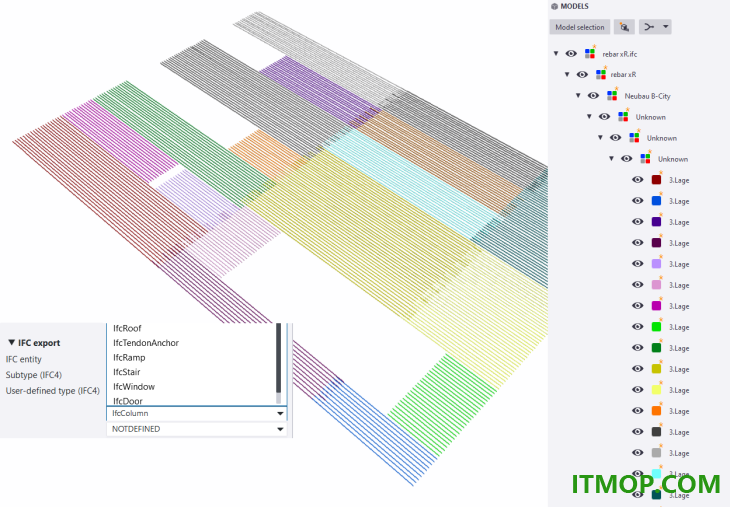
Task: Click the color-grid icon of rebar xR.ifc
Action: point(590,54)
